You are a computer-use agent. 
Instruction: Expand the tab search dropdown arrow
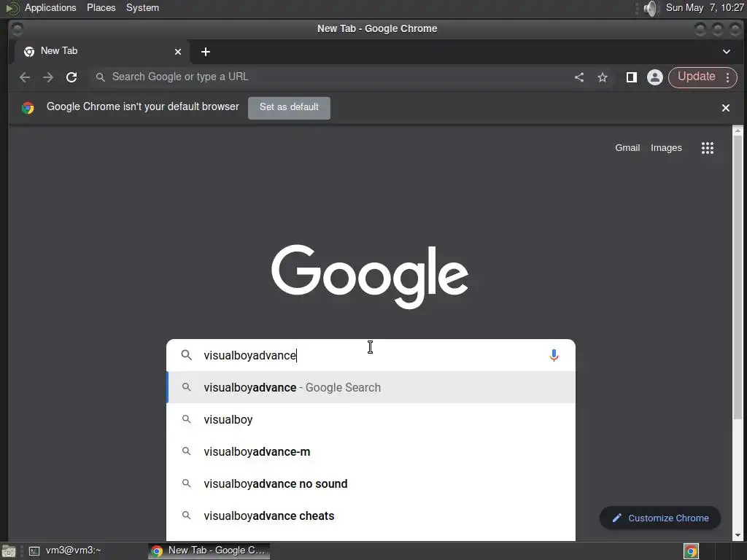coord(727,52)
